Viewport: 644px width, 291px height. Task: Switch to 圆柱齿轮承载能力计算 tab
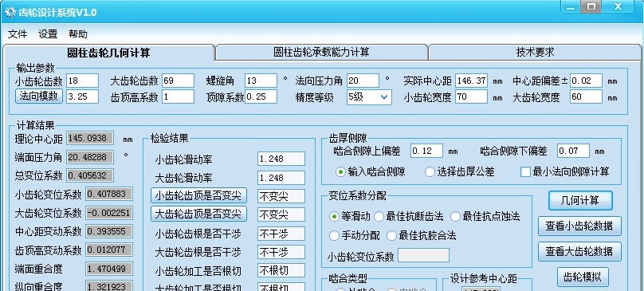tap(321, 52)
